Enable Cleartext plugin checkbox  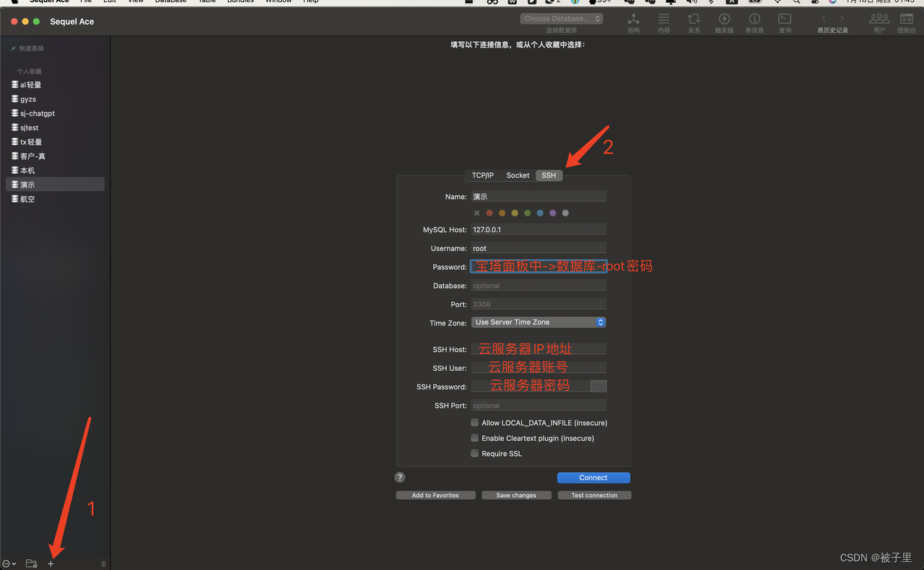click(475, 438)
